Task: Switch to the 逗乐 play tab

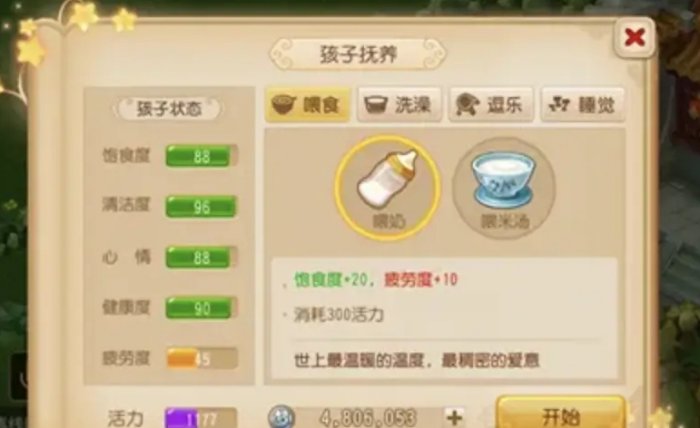Action: 491,105
